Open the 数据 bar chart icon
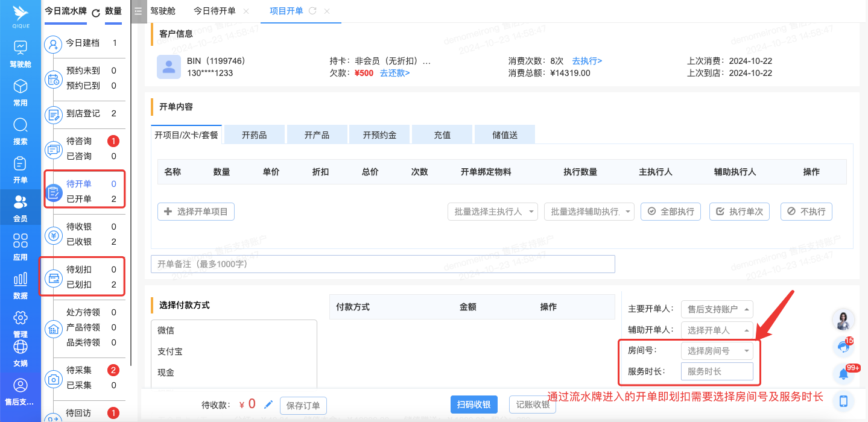Screen dimensions: 868x422 (x=20, y=280)
